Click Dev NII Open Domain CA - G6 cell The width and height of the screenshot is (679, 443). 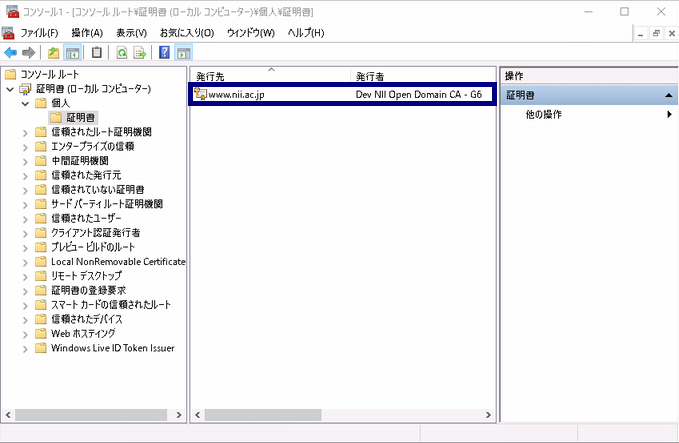tap(418, 94)
